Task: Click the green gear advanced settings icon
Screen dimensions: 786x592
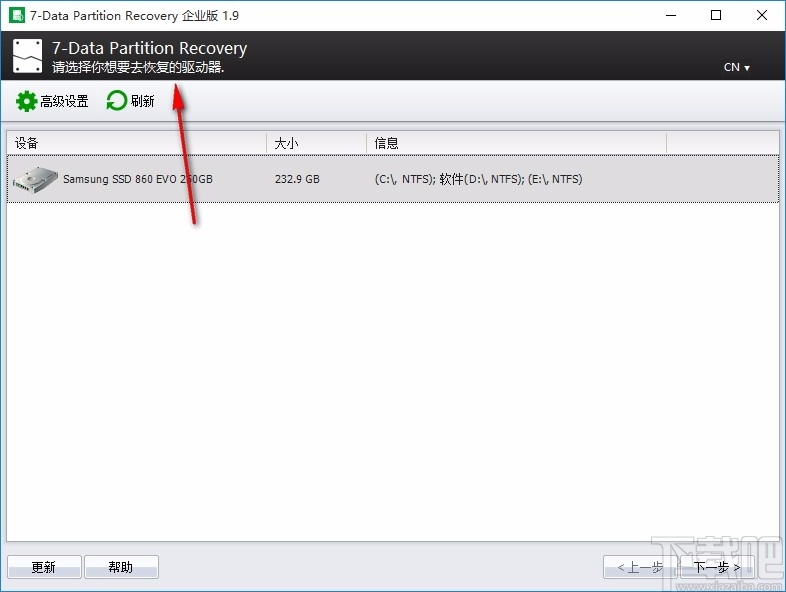Action: coord(26,101)
